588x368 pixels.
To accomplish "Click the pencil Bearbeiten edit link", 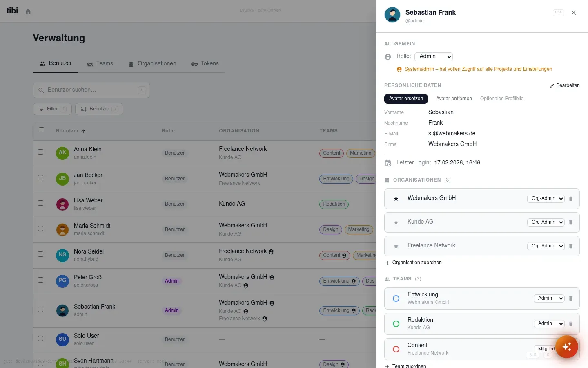I will (x=565, y=85).
